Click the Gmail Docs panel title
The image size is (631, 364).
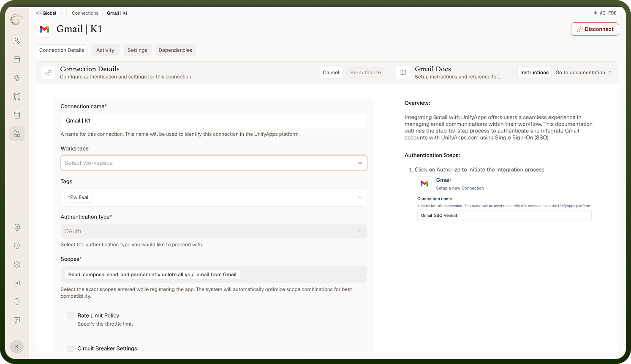(x=433, y=69)
